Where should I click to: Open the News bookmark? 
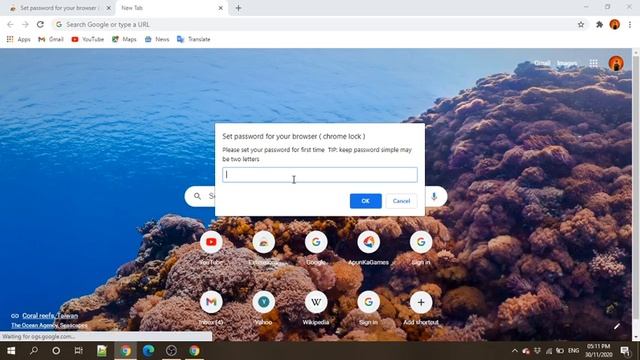point(157,39)
